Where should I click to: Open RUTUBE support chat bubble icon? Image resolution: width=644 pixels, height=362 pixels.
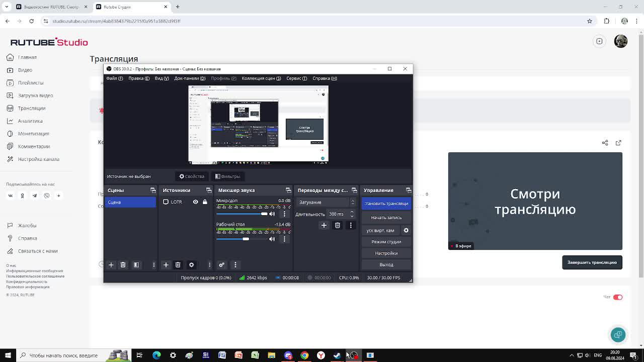pos(618,335)
